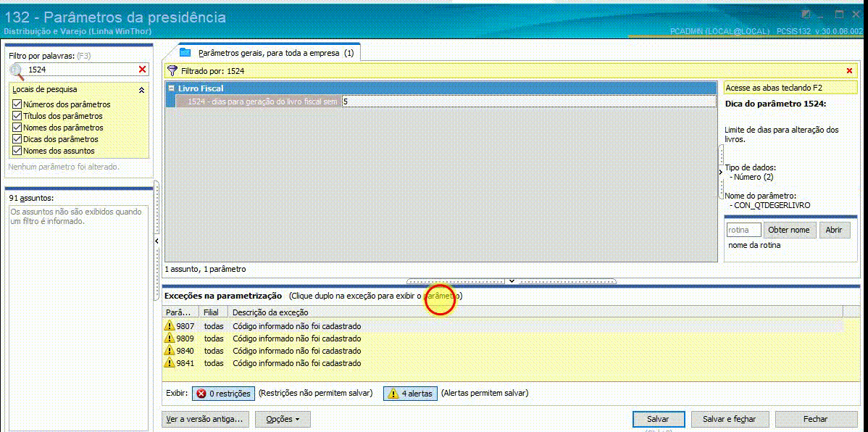Click the warning icon for exception 9807

click(170, 325)
